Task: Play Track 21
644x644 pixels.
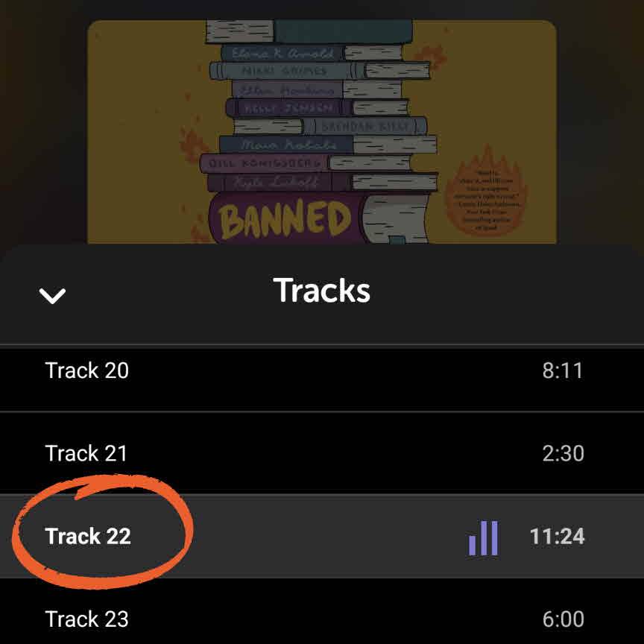Action: coord(322,453)
